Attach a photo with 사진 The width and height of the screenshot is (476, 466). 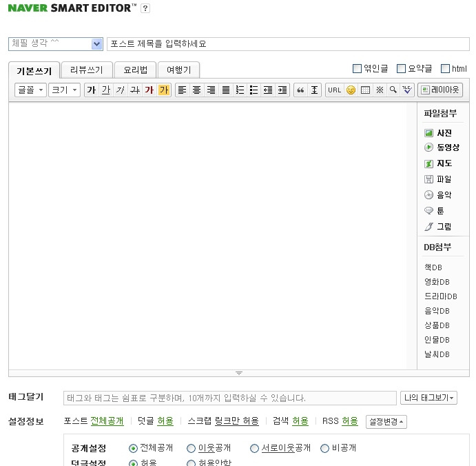point(437,133)
